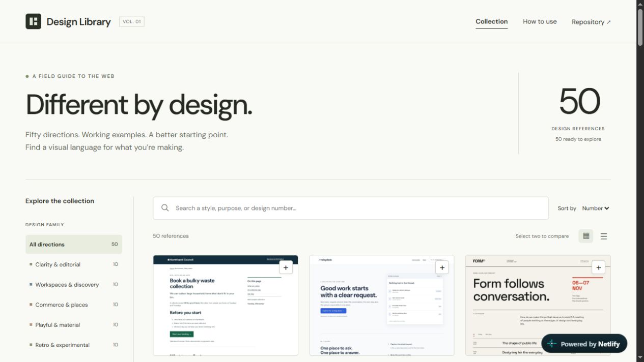
Task: Click the page vertical scrollbar thumb
Action: [640, 27]
